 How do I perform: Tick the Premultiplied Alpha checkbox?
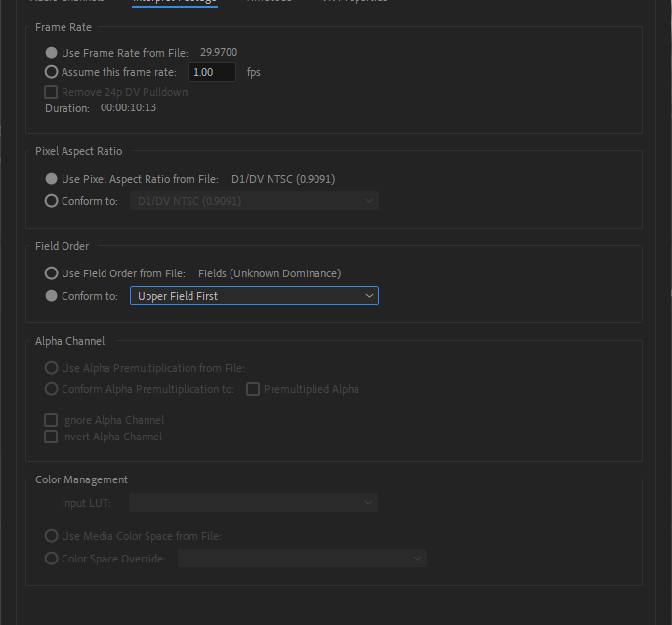(253, 389)
